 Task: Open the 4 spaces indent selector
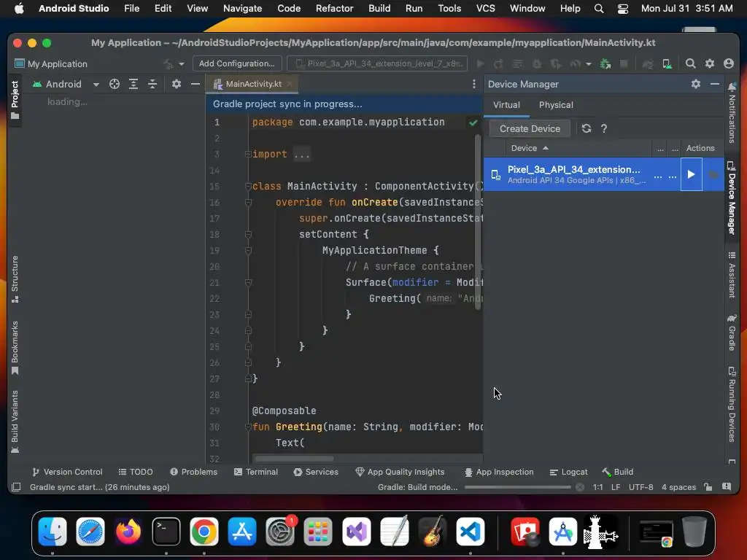(x=678, y=486)
